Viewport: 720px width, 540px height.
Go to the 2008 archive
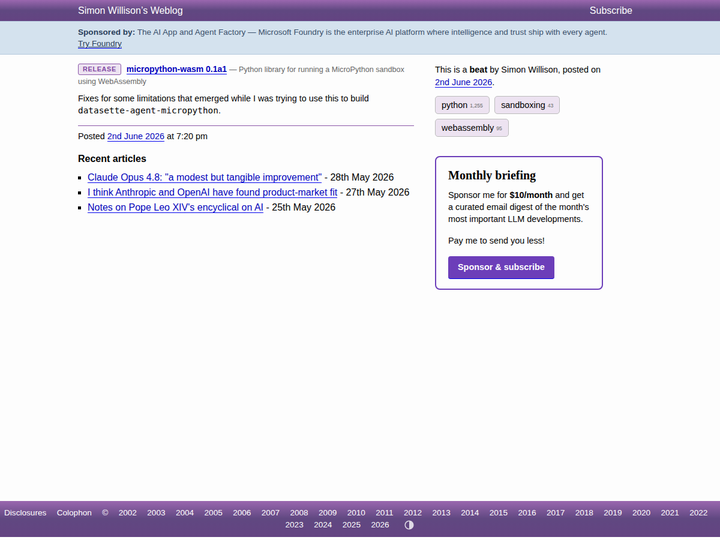pos(299,512)
